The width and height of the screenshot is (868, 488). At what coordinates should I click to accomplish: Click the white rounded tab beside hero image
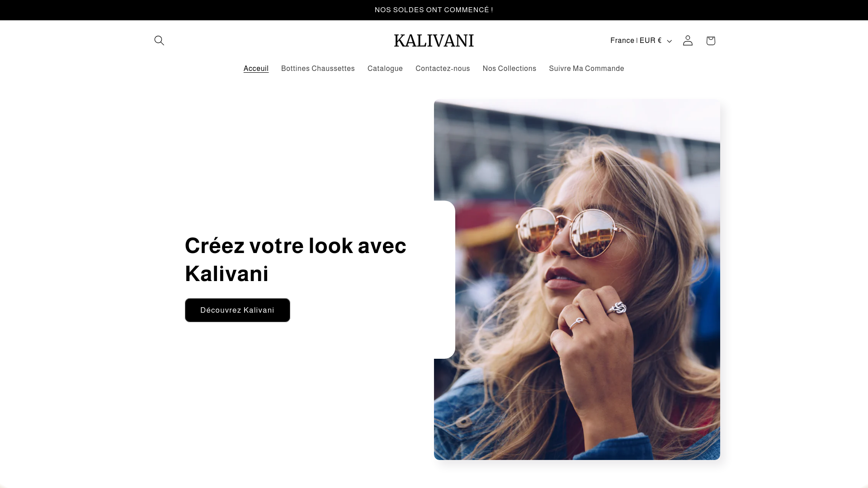click(x=444, y=279)
